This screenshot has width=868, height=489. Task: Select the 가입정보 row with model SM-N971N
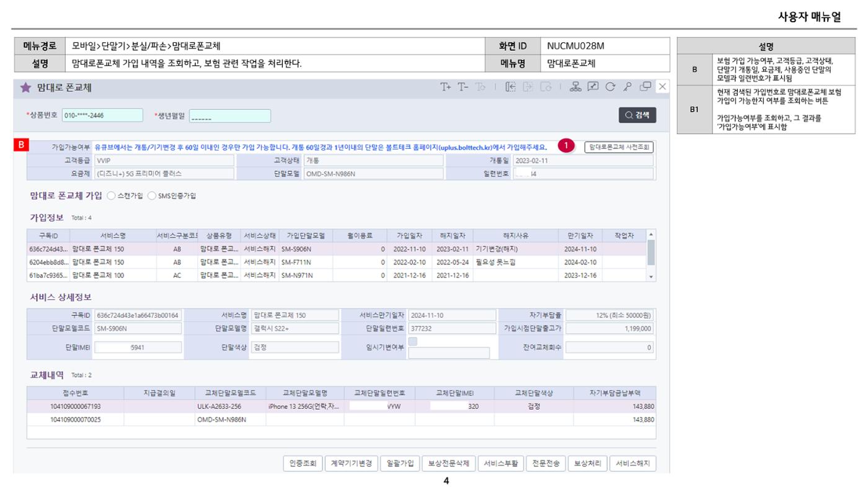337,275
